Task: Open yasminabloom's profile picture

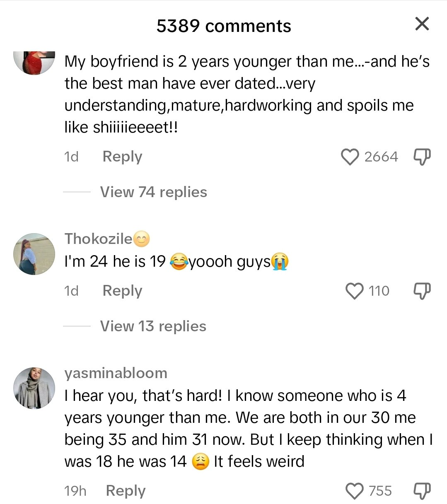Action: (x=34, y=388)
